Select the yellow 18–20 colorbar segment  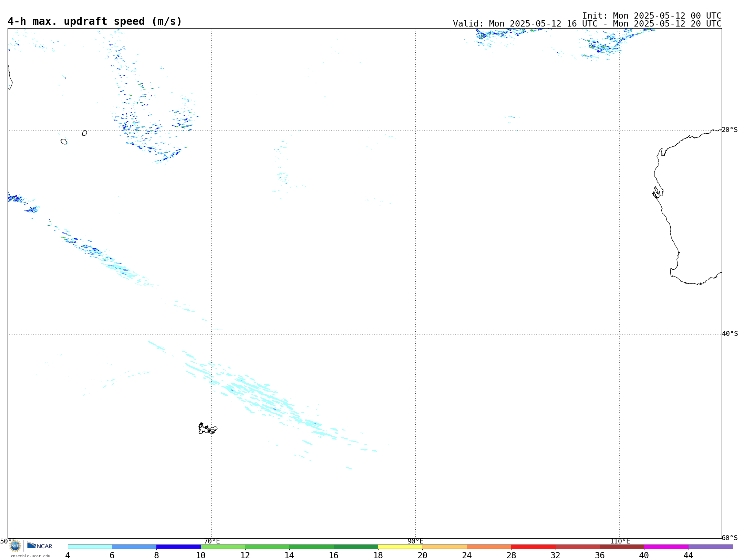point(400,547)
